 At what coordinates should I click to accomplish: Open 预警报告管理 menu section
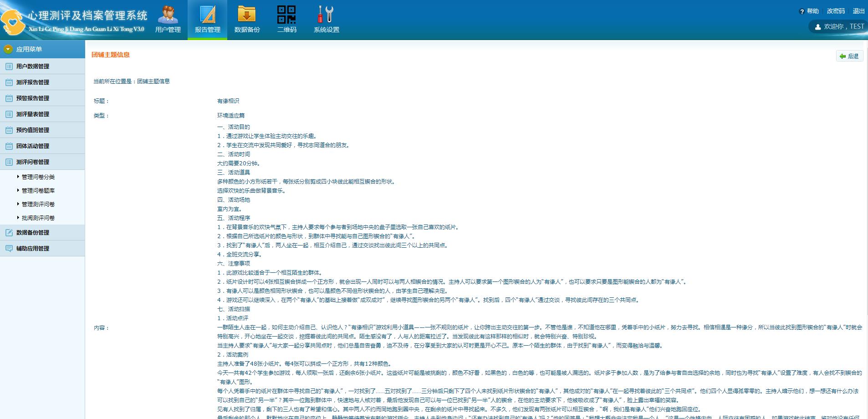[42, 98]
